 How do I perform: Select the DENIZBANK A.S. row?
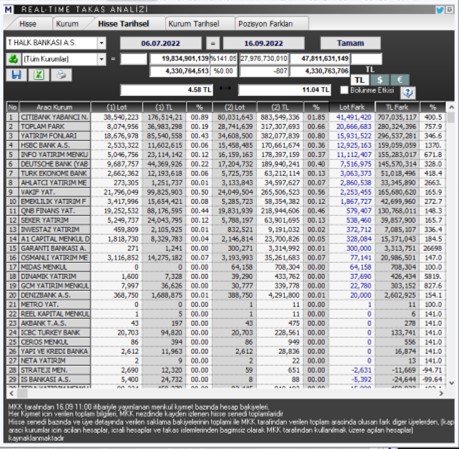tap(226, 295)
